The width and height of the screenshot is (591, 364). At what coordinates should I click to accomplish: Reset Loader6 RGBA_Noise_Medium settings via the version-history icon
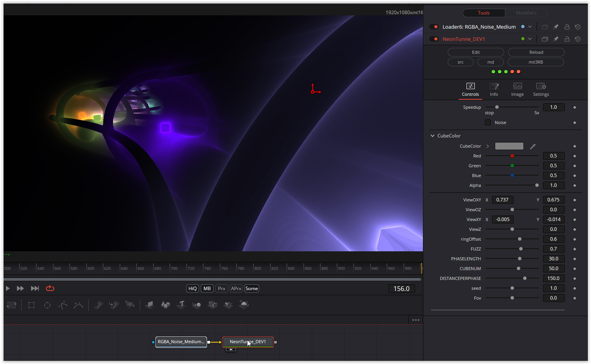coord(578,27)
